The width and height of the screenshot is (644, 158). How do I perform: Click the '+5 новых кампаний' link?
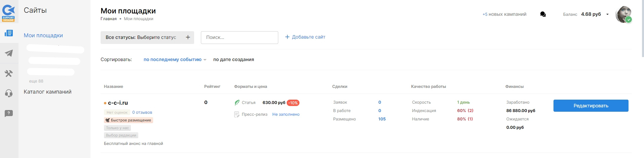504,14
